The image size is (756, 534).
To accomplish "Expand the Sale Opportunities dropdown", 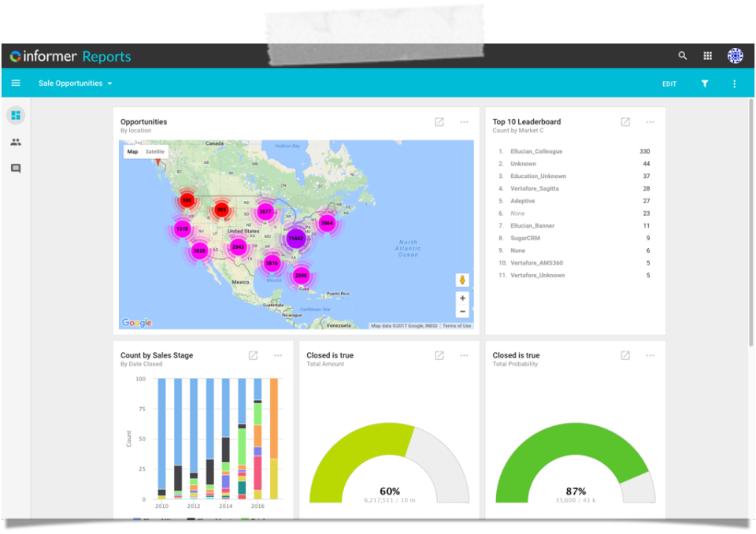I will pos(76,83).
